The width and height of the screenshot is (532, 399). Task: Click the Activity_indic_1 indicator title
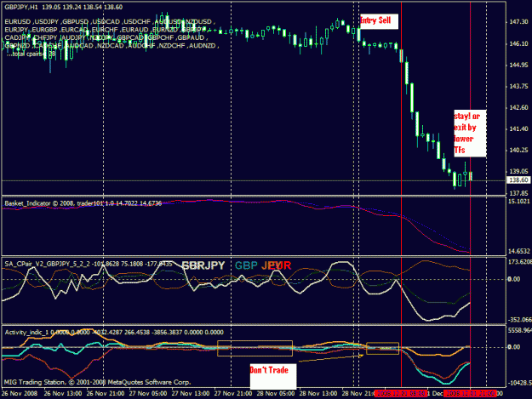114,333
